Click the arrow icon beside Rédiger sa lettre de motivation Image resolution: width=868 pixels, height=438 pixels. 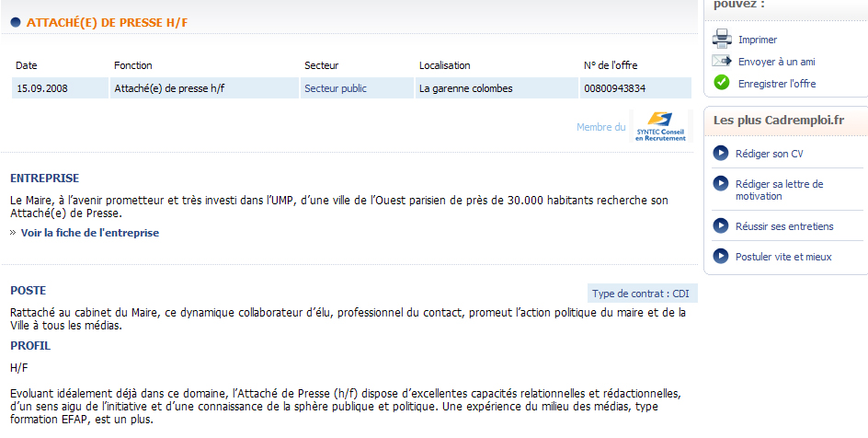[x=720, y=183]
